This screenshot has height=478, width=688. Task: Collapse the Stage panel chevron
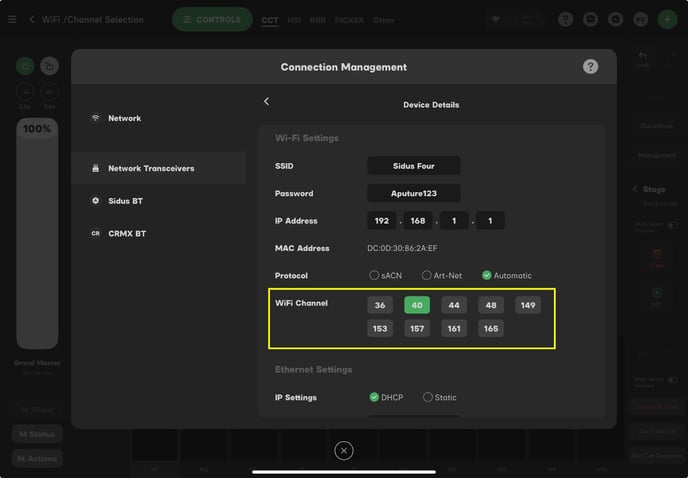tap(635, 189)
